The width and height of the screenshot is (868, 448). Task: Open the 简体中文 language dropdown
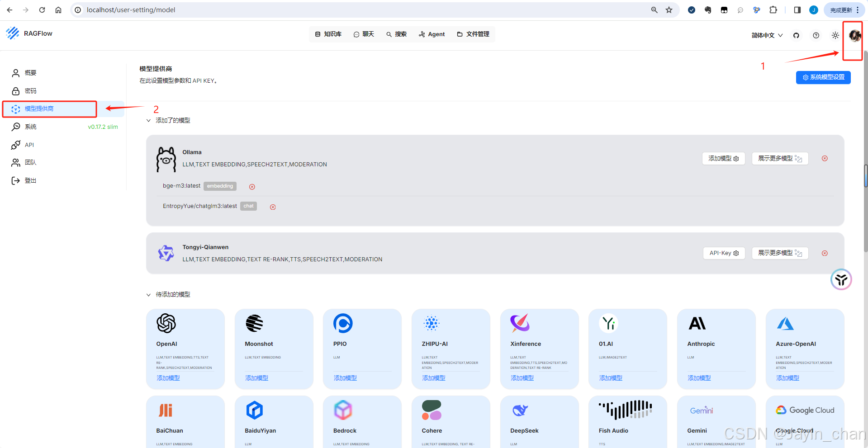click(x=767, y=35)
